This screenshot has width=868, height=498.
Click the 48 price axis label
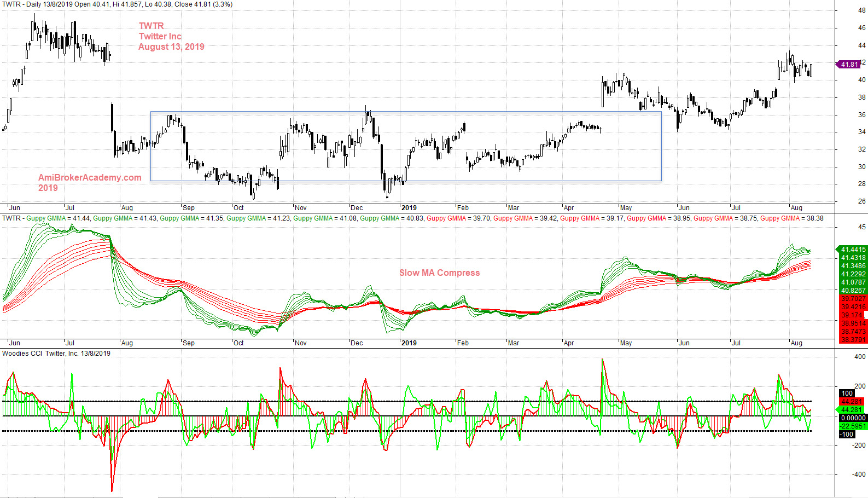tap(861, 10)
